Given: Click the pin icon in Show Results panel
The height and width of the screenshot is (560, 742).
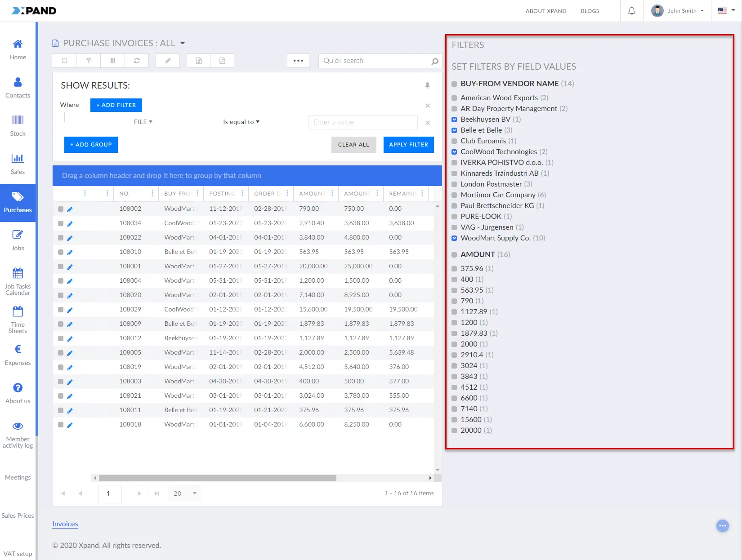Looking at the screenshot, I should [427, 85].
